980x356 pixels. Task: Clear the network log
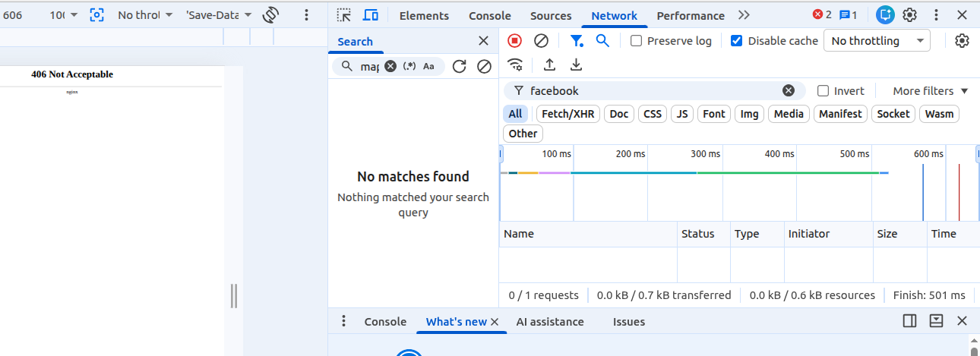[541, 41]
